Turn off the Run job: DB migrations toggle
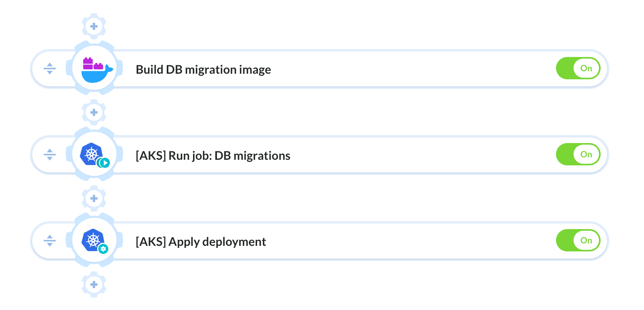Viewport: 644px width, 310px height. coord(578,154)
